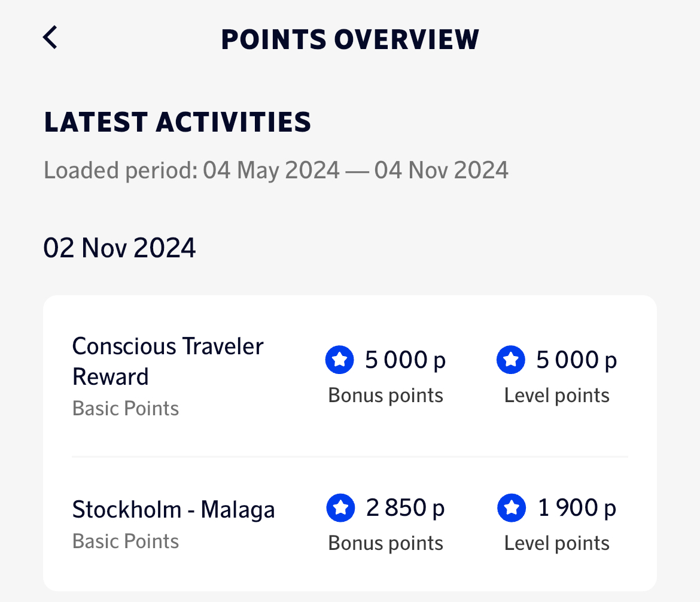Click the Loaded period date range text
The image size is (700, 602).
pyautogui.click(x=276, y=171)
